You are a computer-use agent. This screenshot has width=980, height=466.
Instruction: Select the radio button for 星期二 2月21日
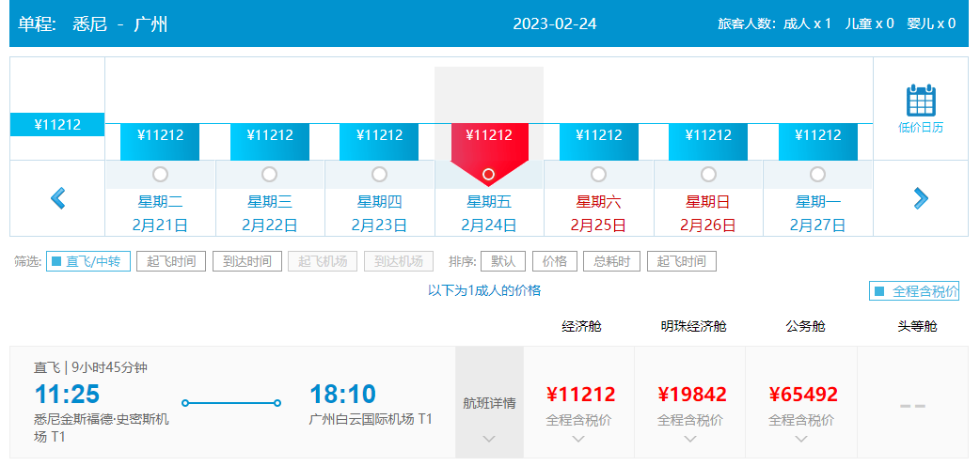[x=160, y=174]
